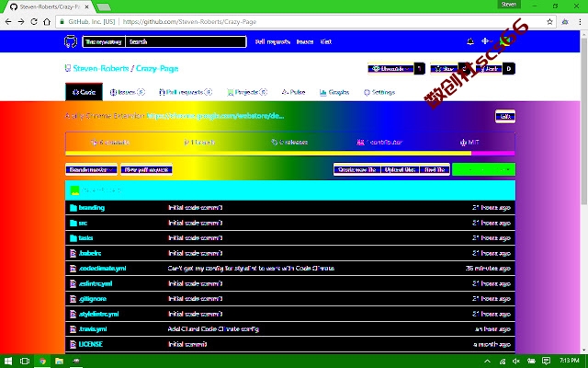Screen dimensions: 588x368
Task: Expand the Branch: master dropdown
Action: tap(91, 169)
